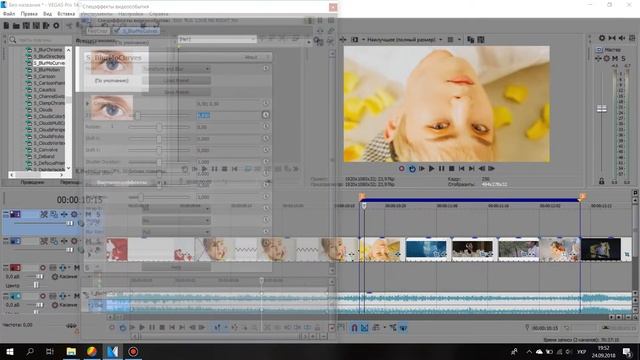Click play button under video preview
This screenshot has width=640, height=360.
click(x=431, y=169)
